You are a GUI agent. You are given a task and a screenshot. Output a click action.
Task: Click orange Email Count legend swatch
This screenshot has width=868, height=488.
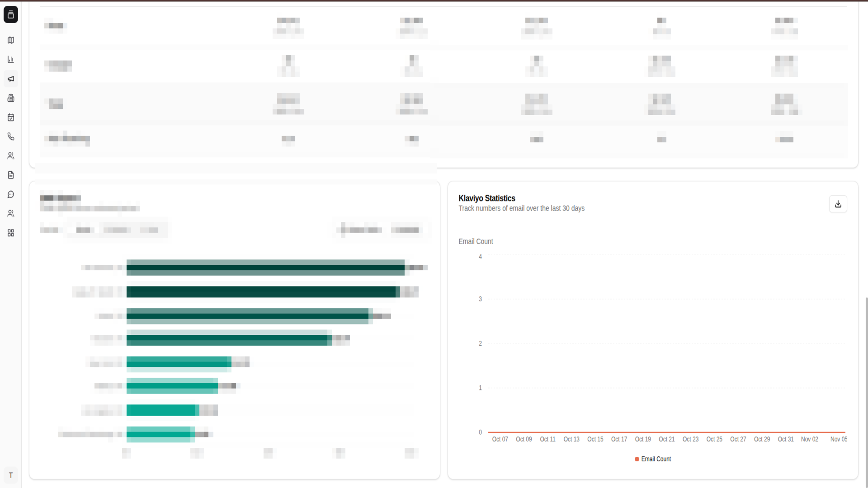(637, 459)
